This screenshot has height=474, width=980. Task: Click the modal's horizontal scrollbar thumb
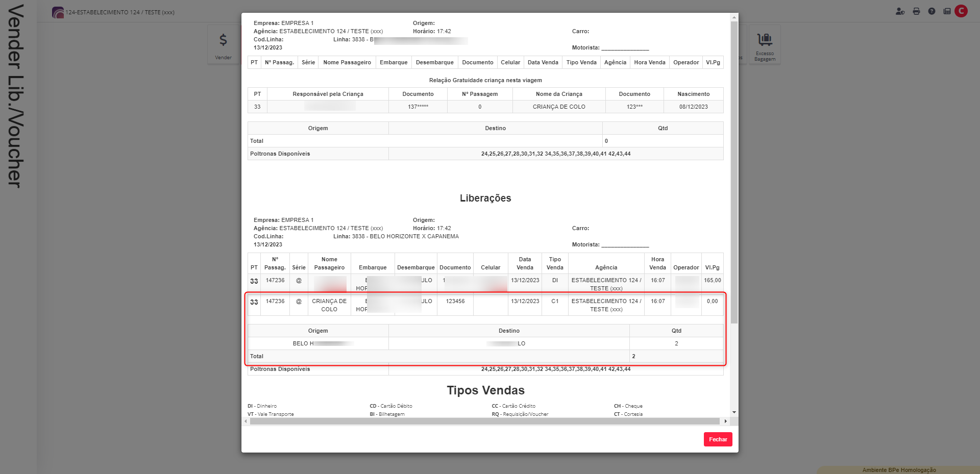(x=485, y=421)
